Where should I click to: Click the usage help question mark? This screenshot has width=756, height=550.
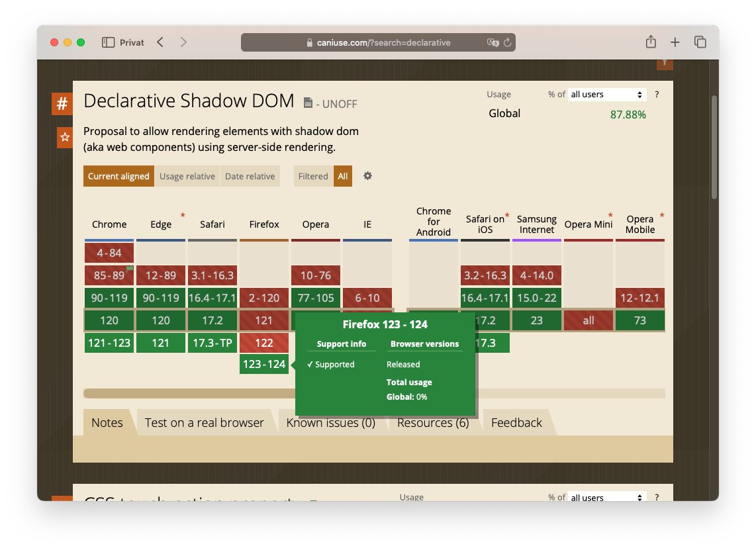coord(657,95)
